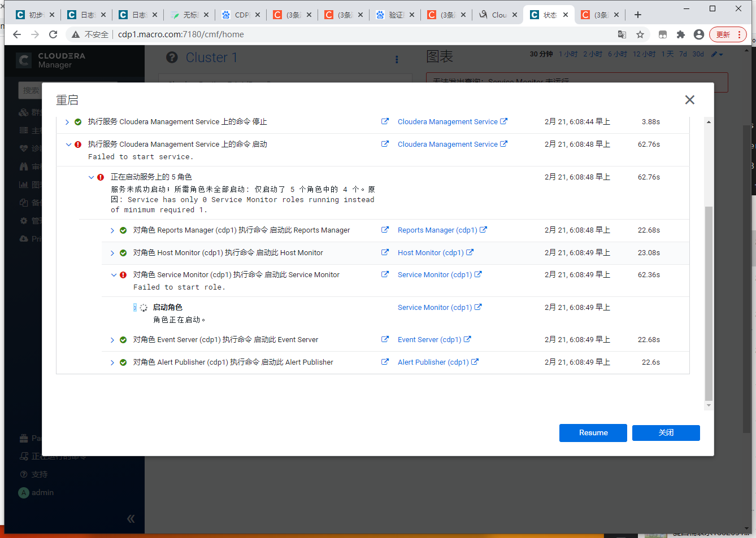Collapse the Cloudera Management Service 启动 command row

coord(68,145)
